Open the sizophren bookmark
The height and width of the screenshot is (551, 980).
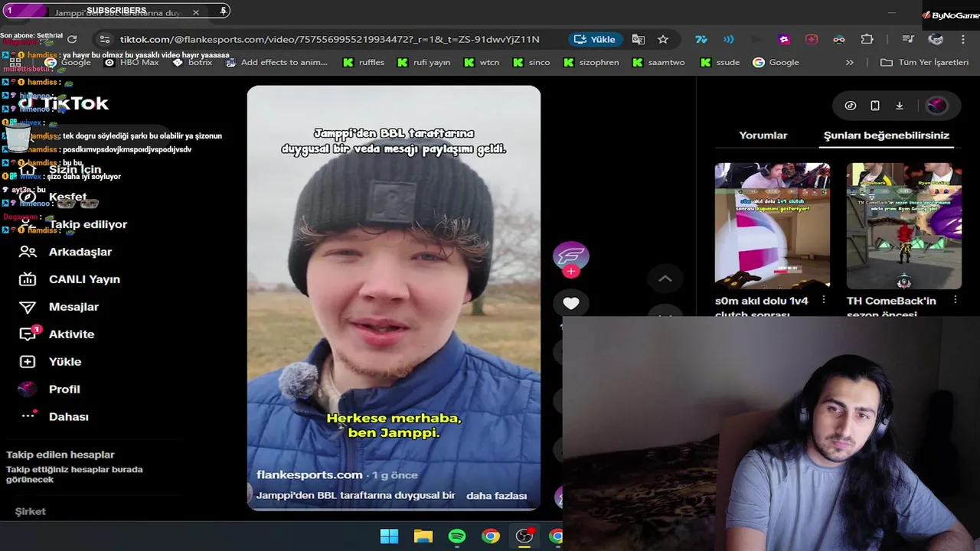590,63
